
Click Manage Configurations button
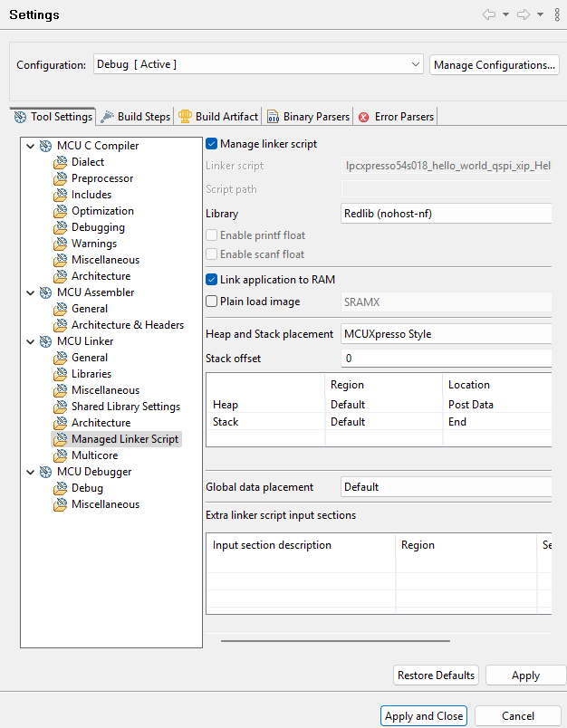tap(495, 65)
